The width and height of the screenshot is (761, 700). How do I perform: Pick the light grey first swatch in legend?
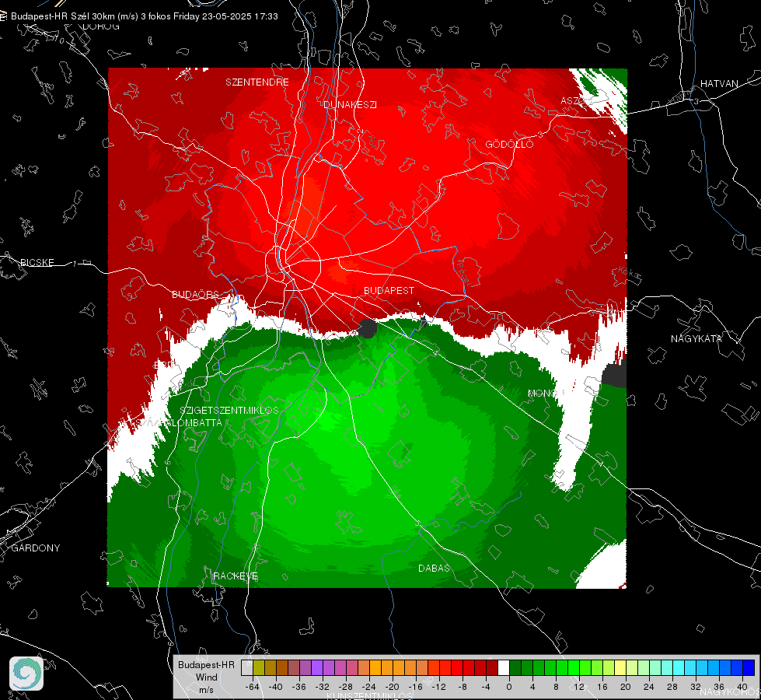(246, 668)
